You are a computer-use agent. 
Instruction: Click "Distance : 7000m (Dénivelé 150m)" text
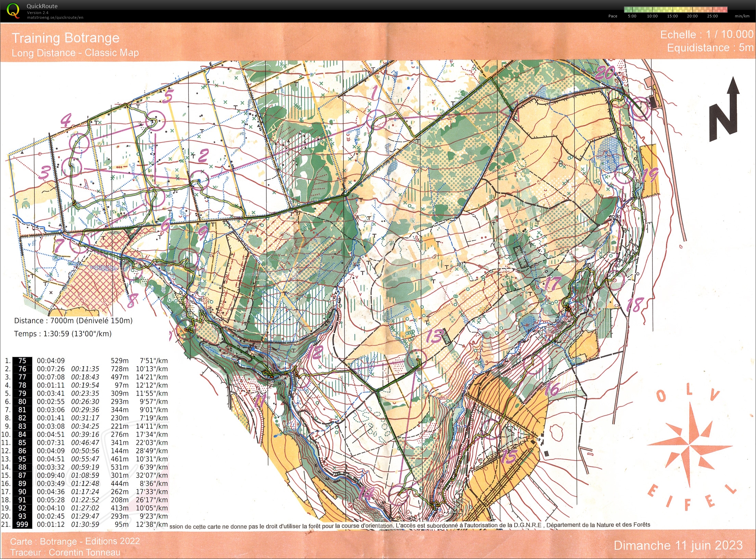pos(73,321)
